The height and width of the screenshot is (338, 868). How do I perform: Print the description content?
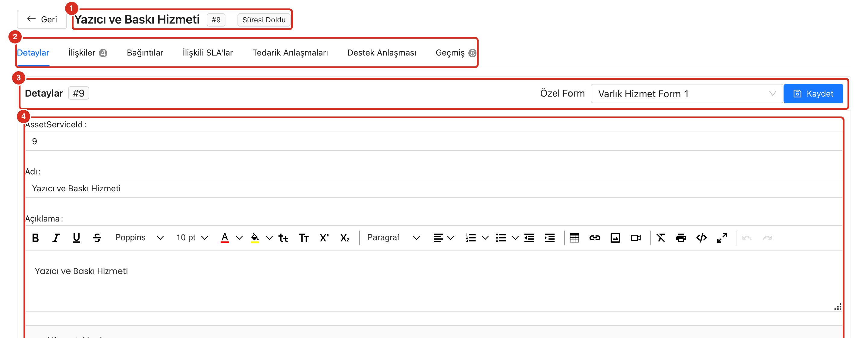[x=681, y=238]
